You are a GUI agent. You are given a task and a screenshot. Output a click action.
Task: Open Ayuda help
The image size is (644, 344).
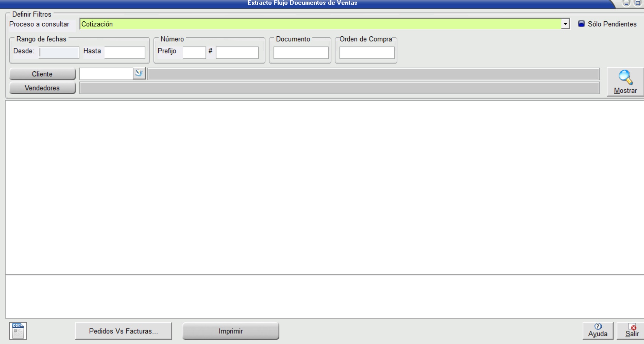(598, 331)
